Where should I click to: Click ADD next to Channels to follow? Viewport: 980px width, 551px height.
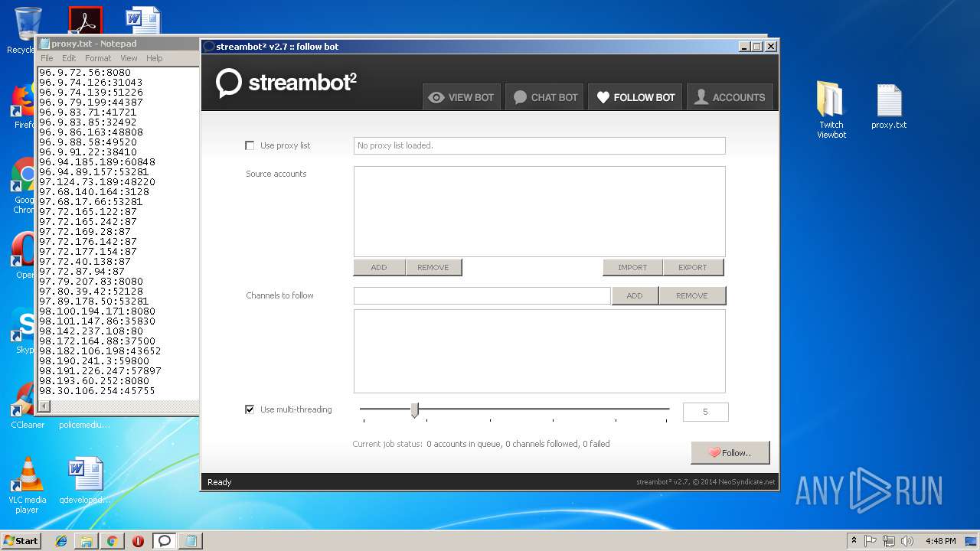[635, 295]
